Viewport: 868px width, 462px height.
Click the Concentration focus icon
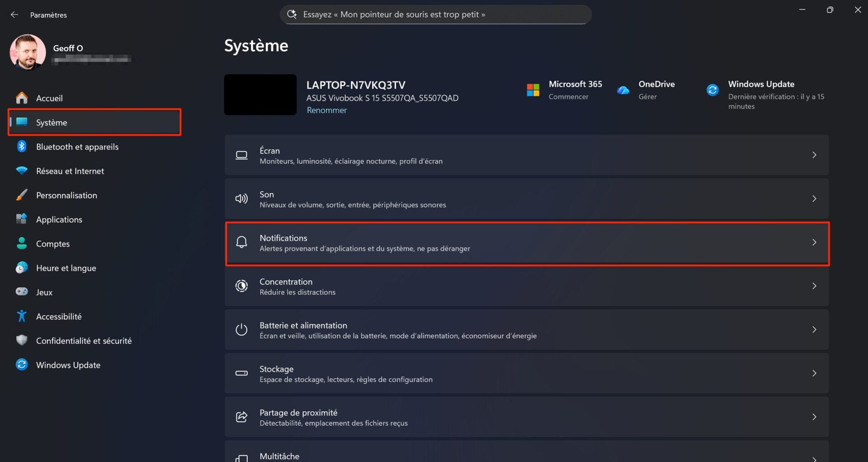pyautogui.click(x=241, y=286)
